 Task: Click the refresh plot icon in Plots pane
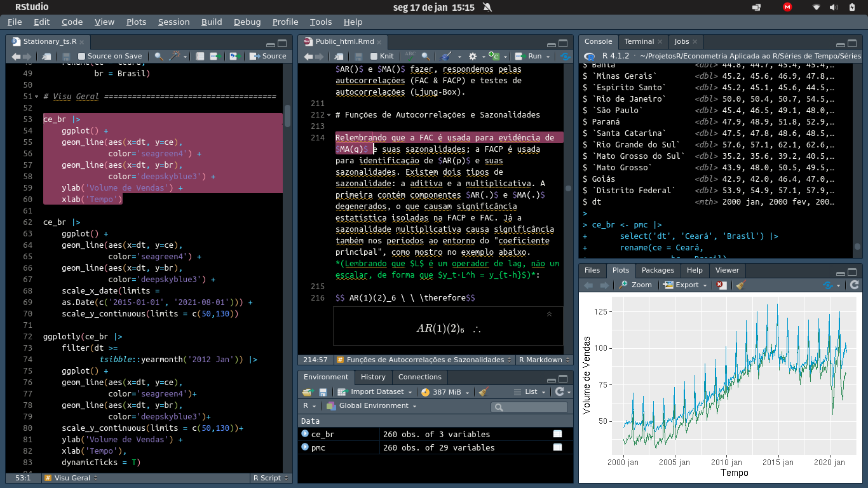click(x=854, y=285)
